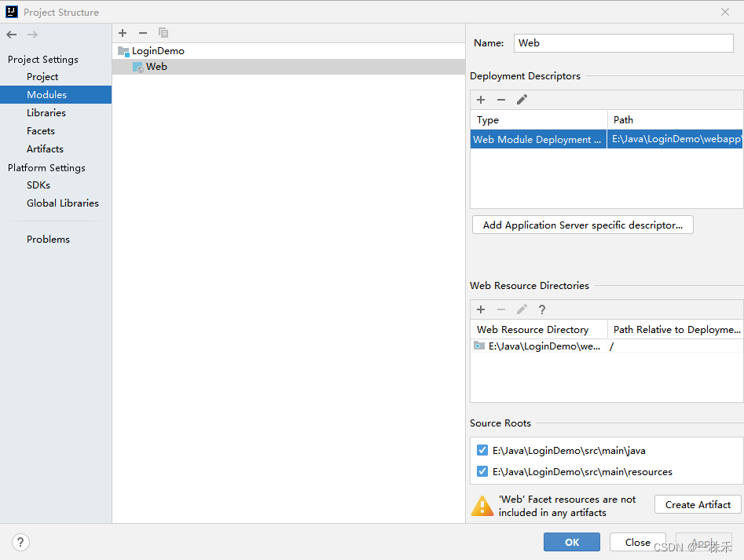The height and width of the screenshot is (560, 744).
Task: Add a deployment descriptor with plus icon
Action: pyautogui.click(x=481, y=100)
